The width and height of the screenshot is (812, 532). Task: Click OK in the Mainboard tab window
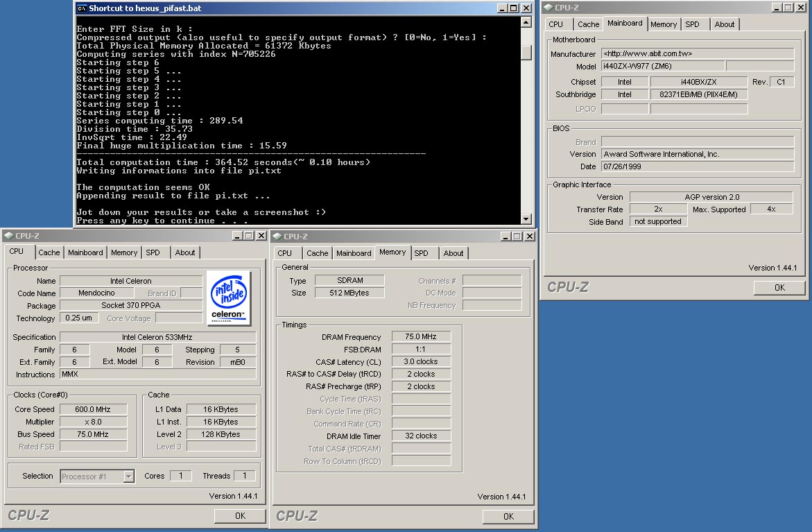coord(779,287)
